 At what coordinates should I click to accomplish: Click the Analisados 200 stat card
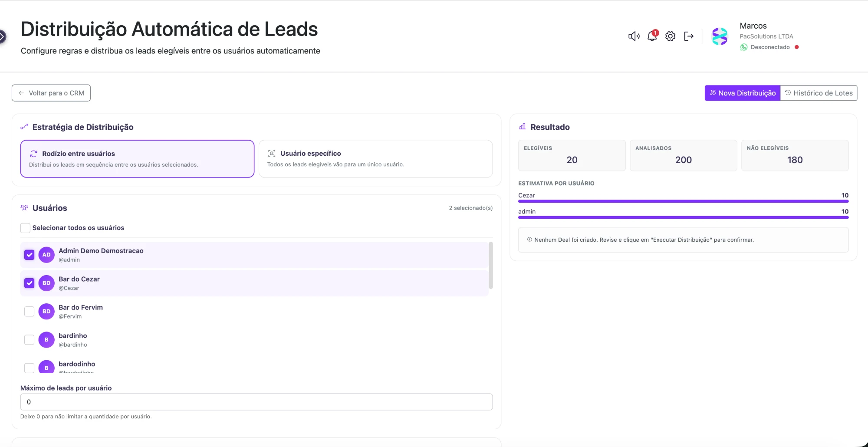click(684, 155)
